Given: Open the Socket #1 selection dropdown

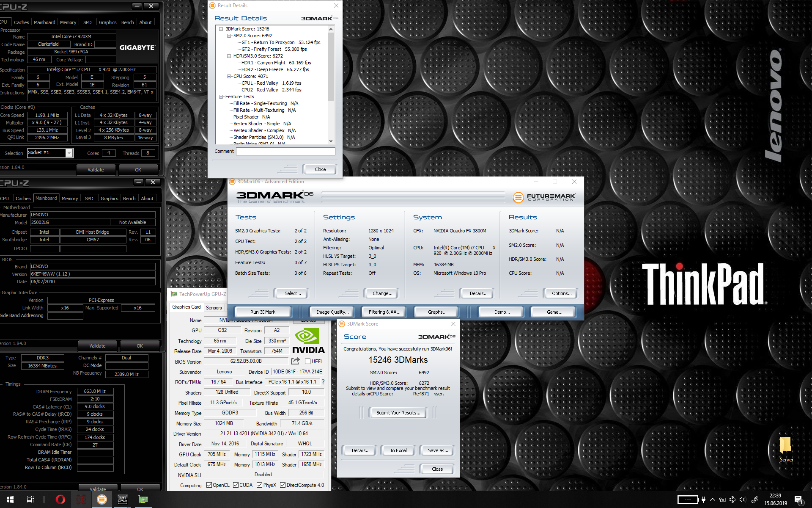Looking at the screenshot, I should click(69, 153).
